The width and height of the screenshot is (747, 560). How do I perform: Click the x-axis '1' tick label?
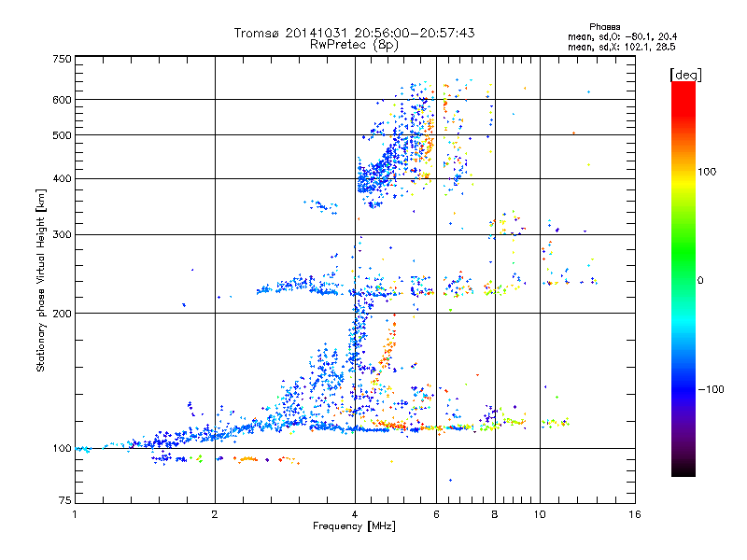75,514
